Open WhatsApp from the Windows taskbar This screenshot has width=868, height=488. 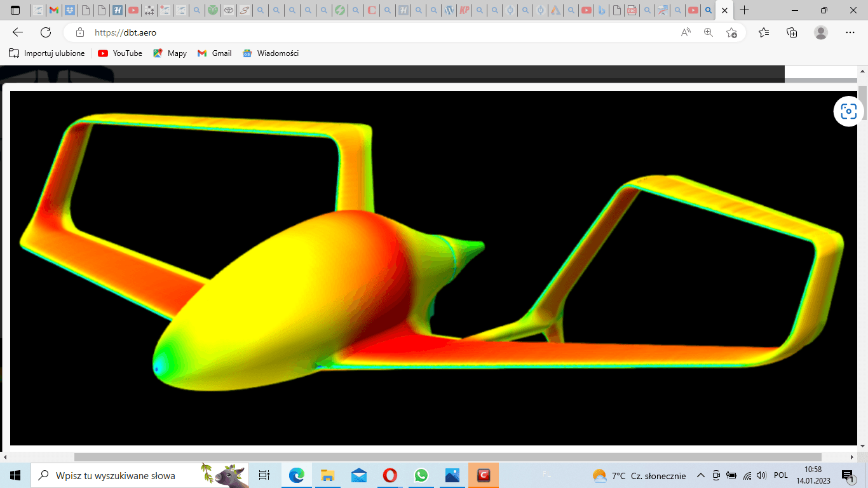click(421, 475)
